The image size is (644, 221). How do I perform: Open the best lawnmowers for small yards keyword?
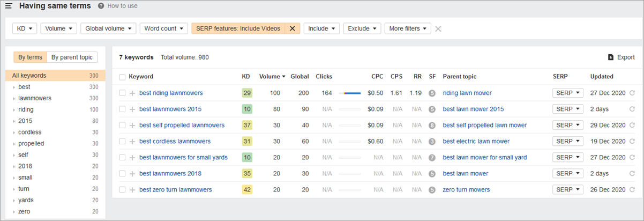(183, 158)
